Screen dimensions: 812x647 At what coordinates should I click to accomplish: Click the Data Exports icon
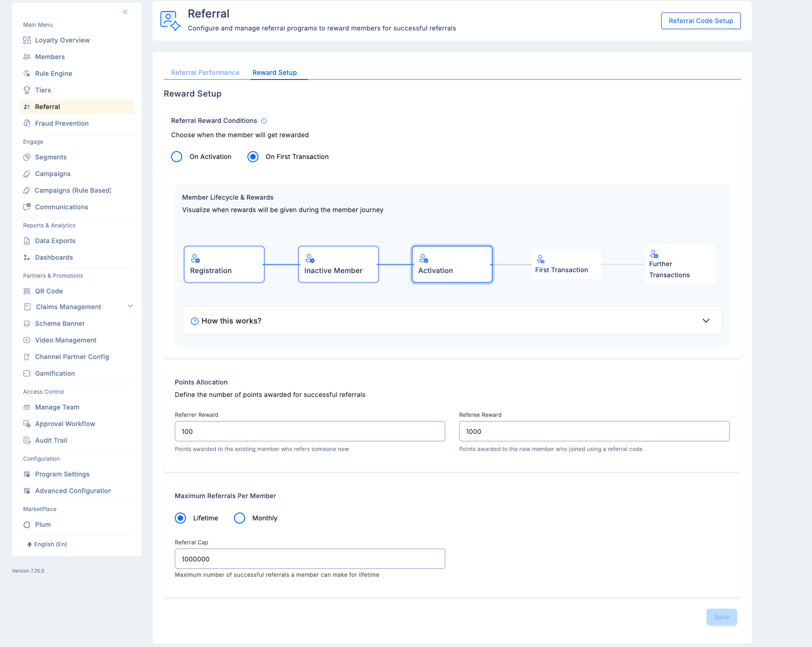click(x=27, y=241)
